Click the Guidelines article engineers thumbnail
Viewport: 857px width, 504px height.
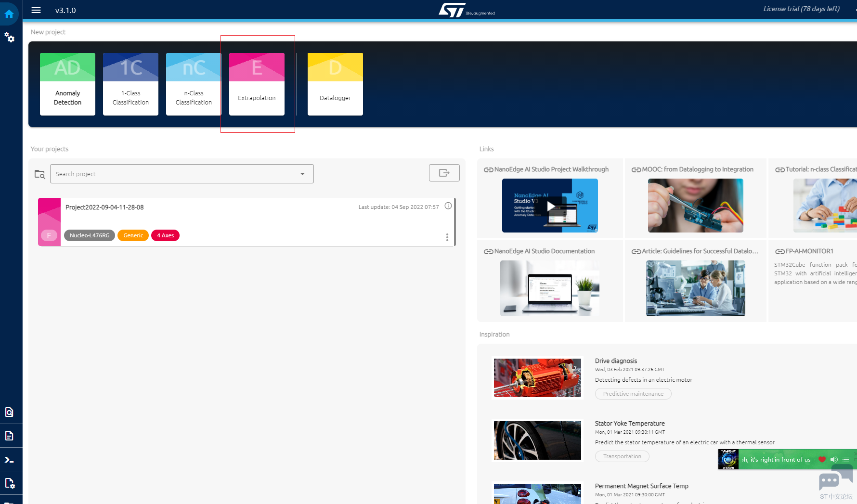(696, 288)
